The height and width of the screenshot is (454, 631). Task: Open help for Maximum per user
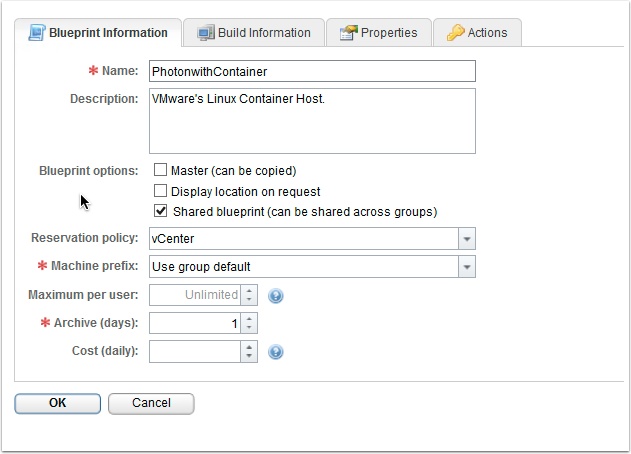(x=276, y=296)
